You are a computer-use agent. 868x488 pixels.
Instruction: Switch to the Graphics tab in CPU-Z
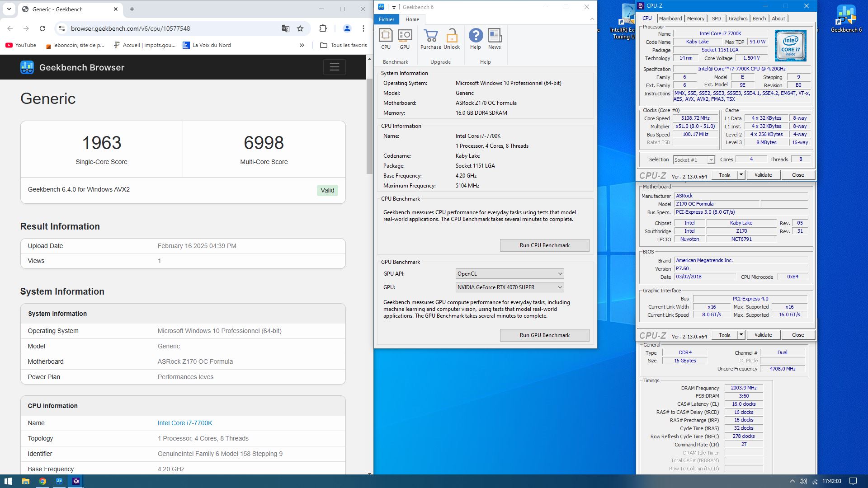pos(738,19)
